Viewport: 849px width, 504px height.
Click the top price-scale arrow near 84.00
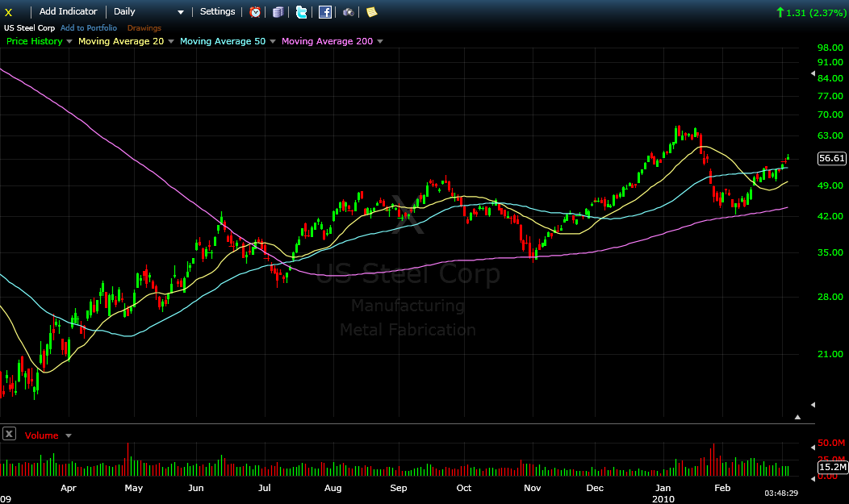813,73
